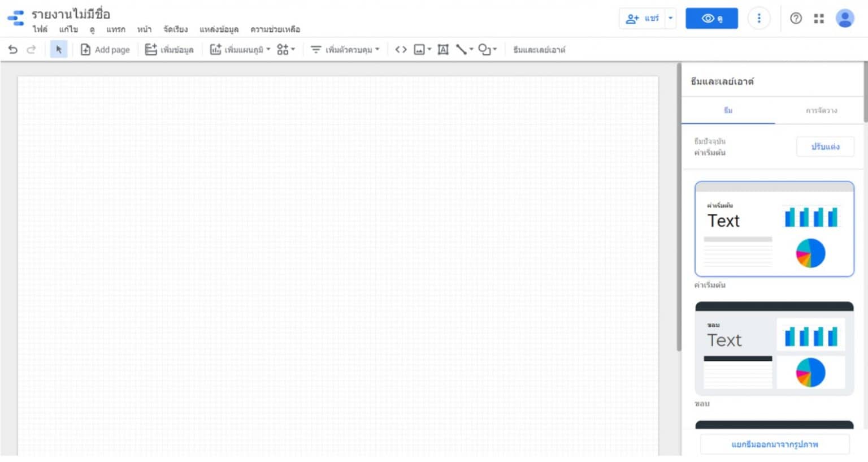The height and width of the screenshot is (462, 868).
Task: Expand the arrow beside the แชร์ button
Action: pos(670,18)
